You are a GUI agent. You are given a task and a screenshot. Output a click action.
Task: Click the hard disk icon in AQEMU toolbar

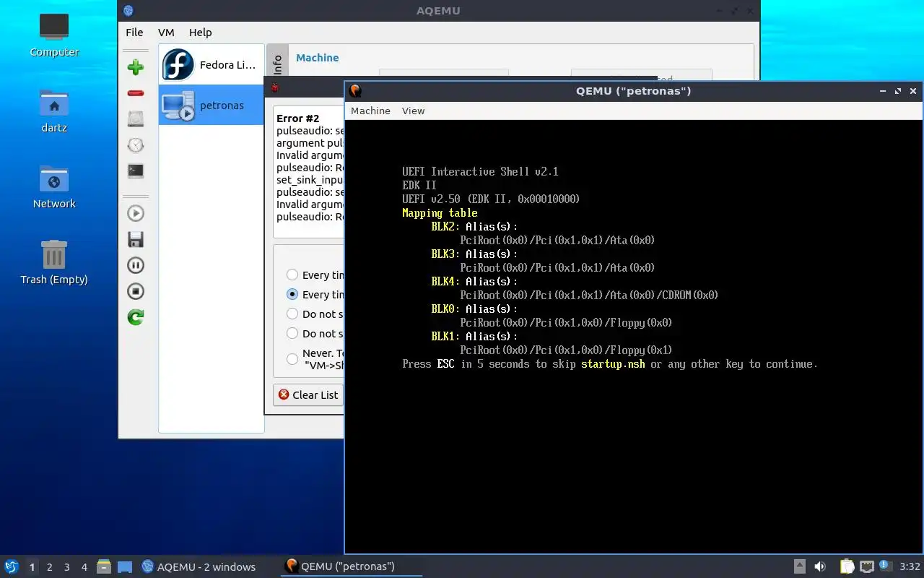point(136,119)
